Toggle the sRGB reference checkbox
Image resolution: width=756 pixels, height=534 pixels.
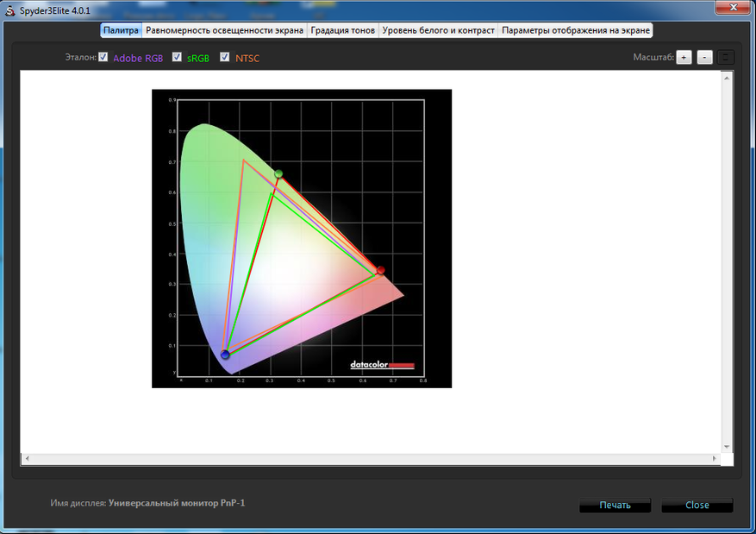[x=177, y=57]
